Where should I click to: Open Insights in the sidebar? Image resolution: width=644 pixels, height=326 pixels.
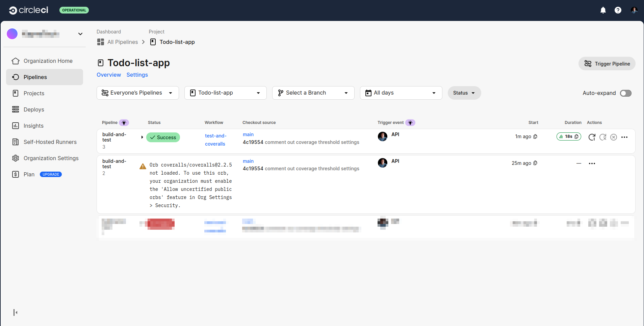[x=45, y=126]
